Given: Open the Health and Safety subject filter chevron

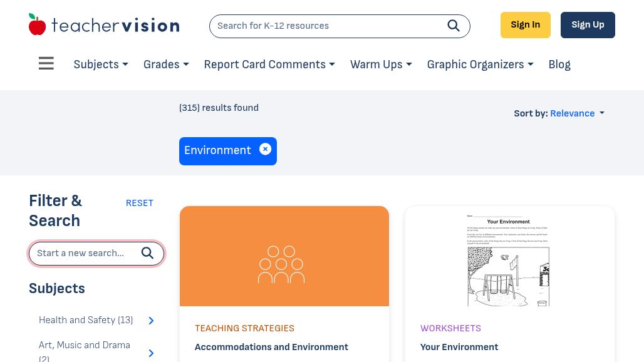Looking at the screenshot, I should coord(150,320).
